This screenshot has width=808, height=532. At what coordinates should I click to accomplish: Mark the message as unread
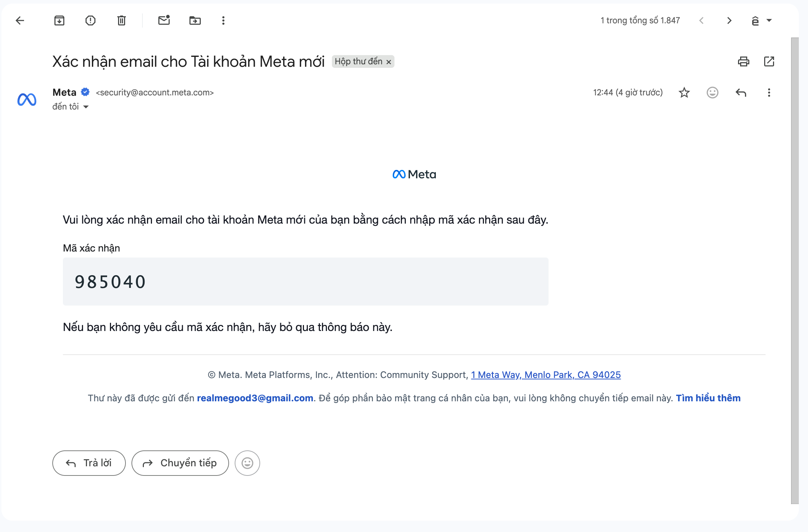[164, 20]
